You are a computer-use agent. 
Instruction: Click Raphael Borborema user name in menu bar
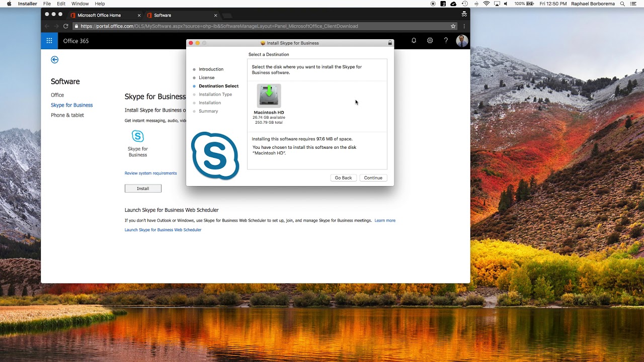point(593,4)
